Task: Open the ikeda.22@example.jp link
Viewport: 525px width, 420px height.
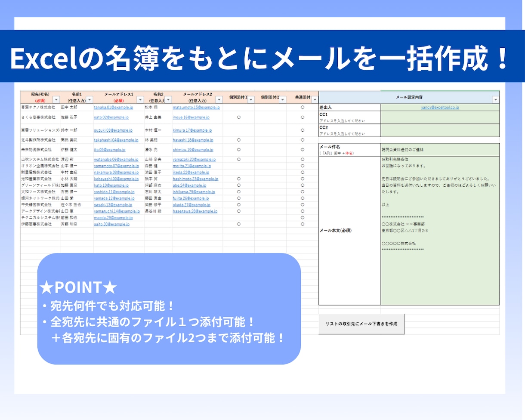Action: (x=191, y=172)
